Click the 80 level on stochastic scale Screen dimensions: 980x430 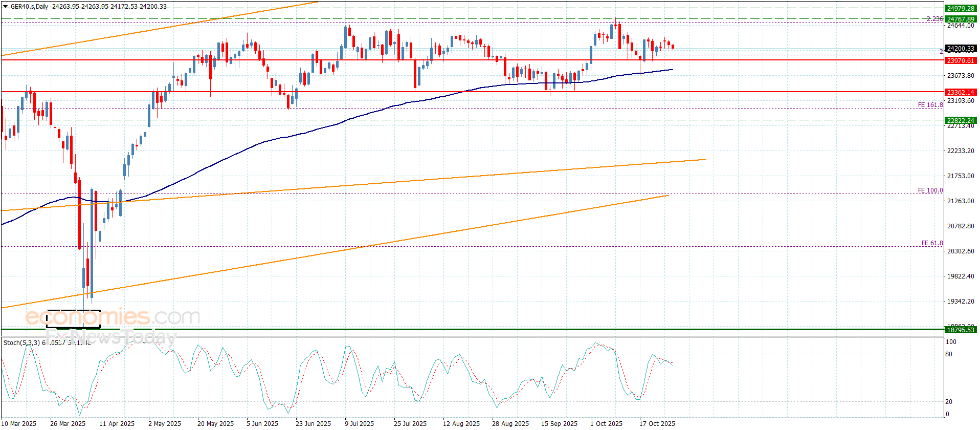pyautogui.click(x=949, y=354)
